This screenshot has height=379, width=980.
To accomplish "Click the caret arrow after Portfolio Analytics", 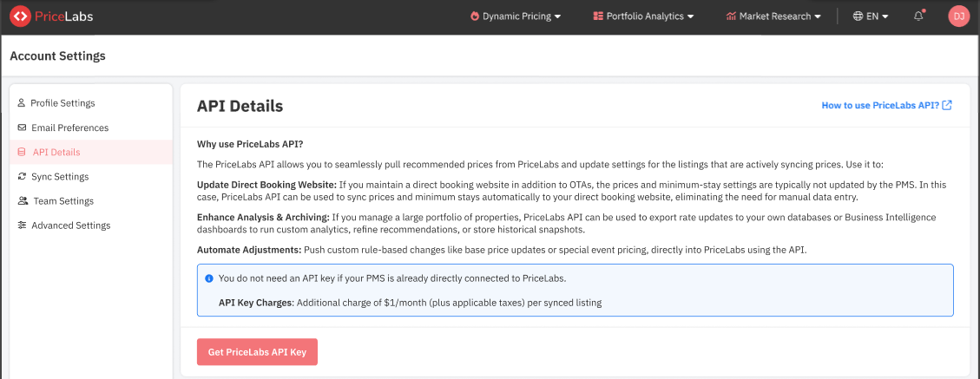I will point(691,16).
